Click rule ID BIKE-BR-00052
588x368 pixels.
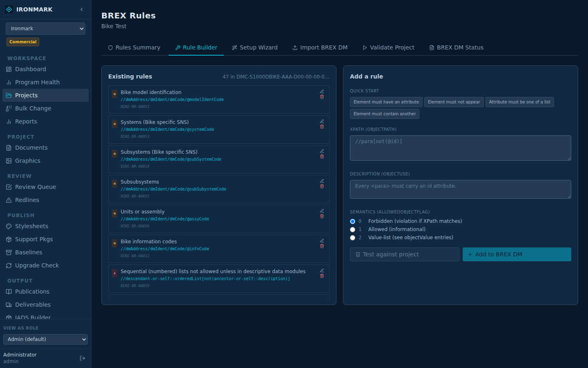click(135, 107)
